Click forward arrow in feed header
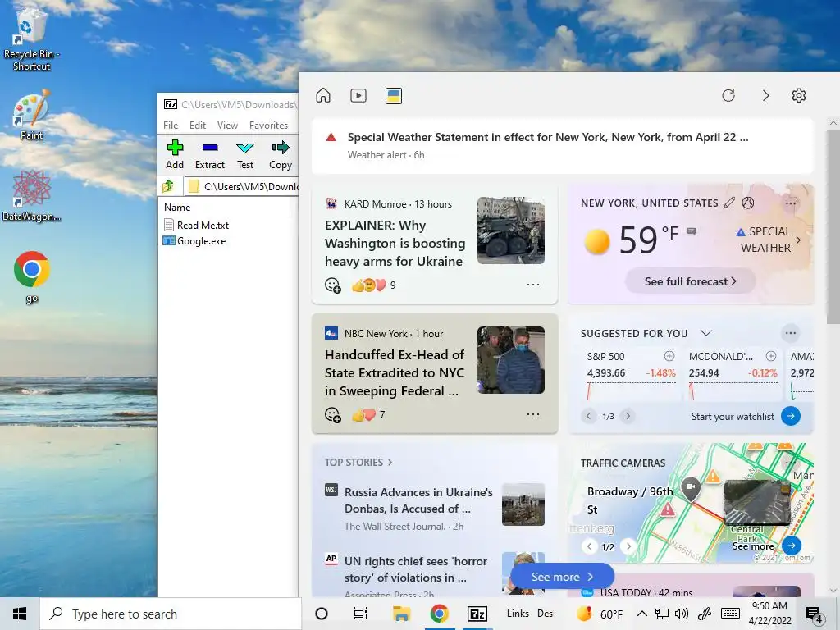 (765, 95)
